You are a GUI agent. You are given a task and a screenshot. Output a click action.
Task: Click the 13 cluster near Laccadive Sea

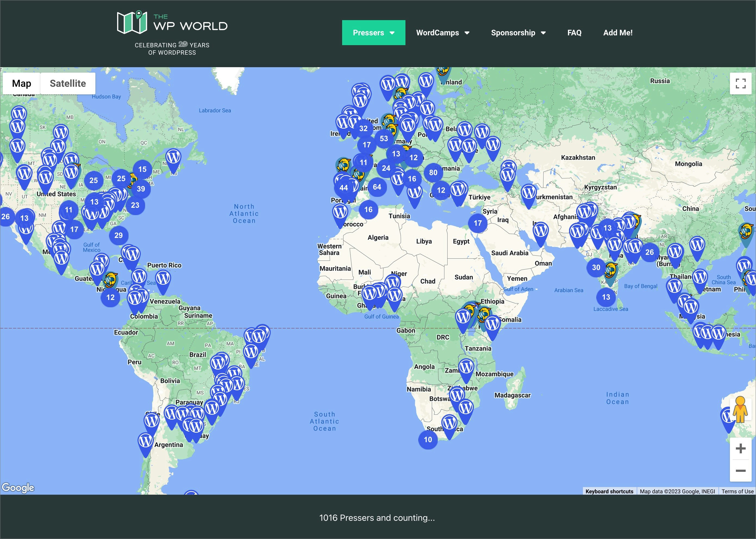tap(606, 297)
